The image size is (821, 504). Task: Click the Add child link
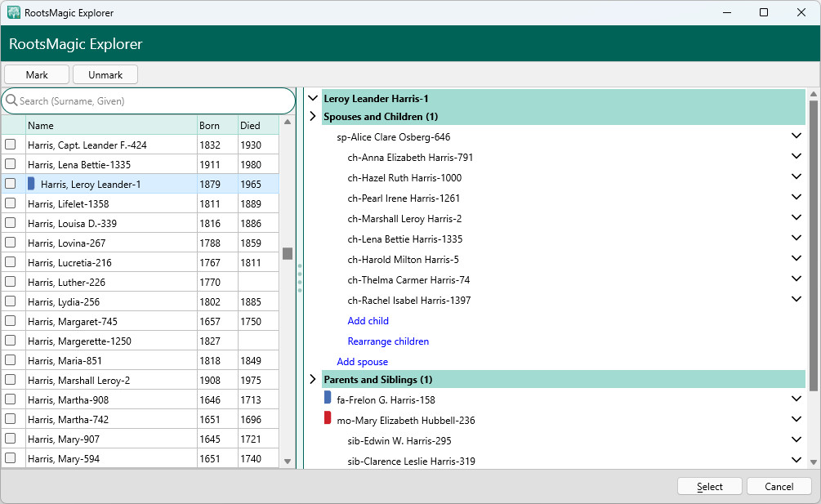point(368,321)
